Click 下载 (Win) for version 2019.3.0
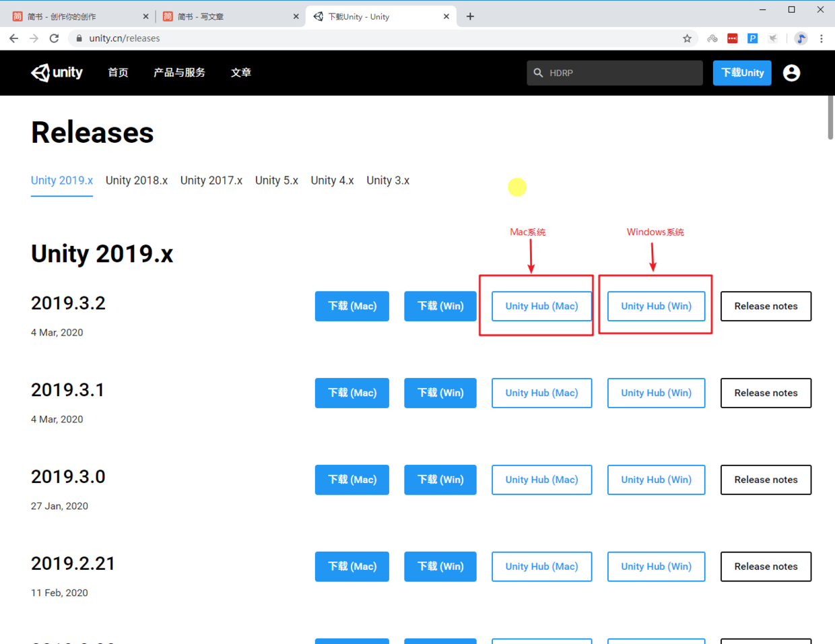This screenshot has height=644, width=835. tap(440, 480)
